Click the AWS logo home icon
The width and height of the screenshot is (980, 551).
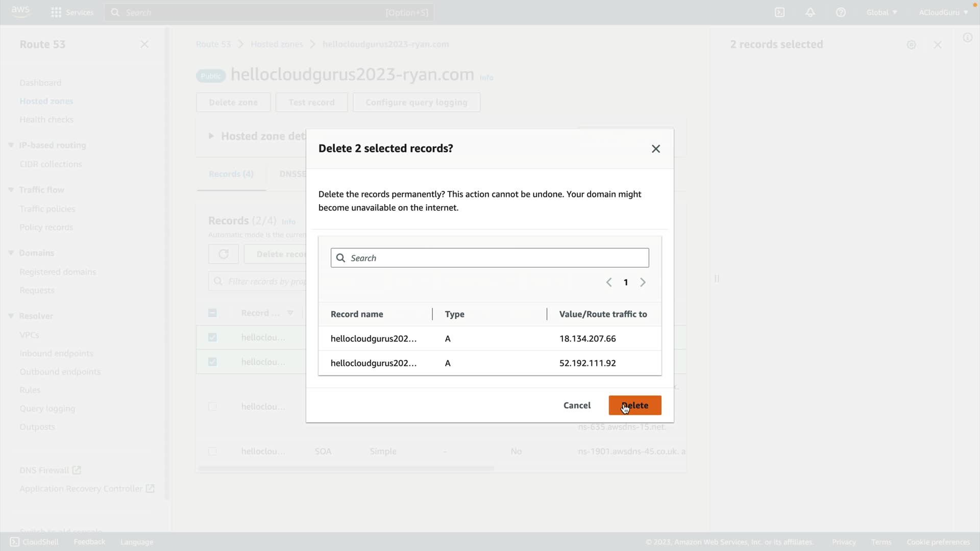pyautogui.click(x=20, y=12)
